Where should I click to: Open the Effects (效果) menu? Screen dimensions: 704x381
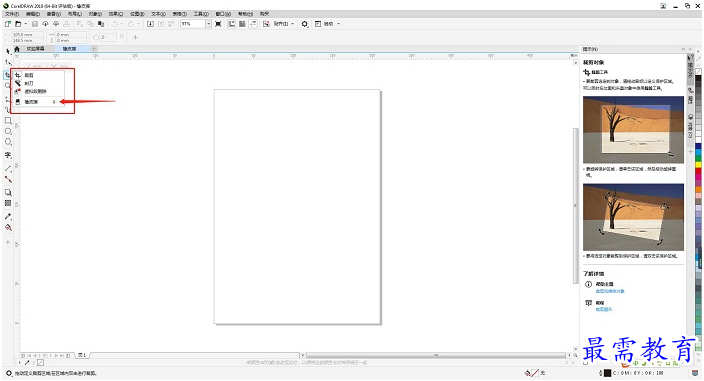tap(116, 14)
